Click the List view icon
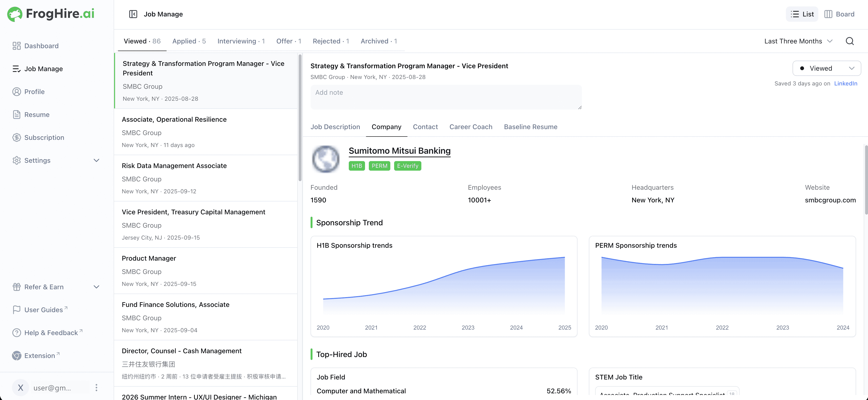This screenshot has width=868, height=400. (x=795, y=14)
